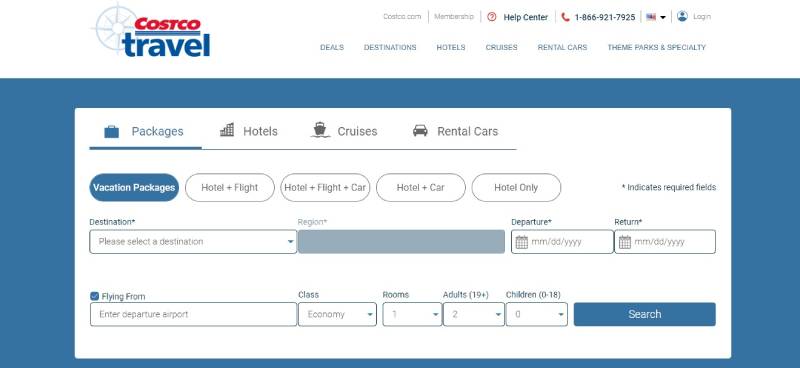Open the CRUISES menu
The image size is (800, 368).
tap(502, 47)
